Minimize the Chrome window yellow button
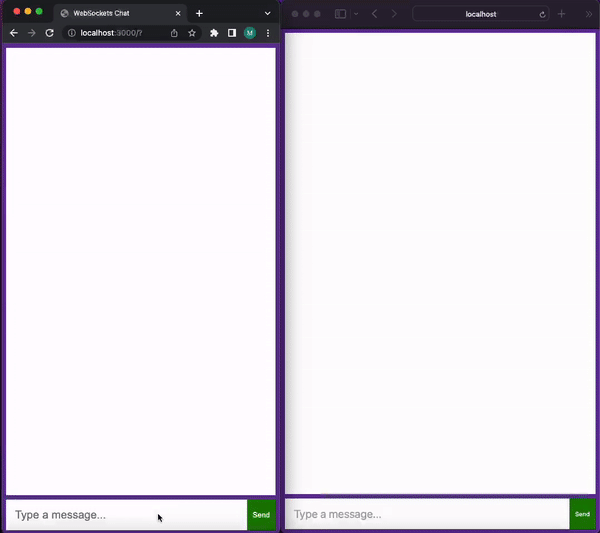The width and height of the screenshot is (600, 533). point(28,11)
